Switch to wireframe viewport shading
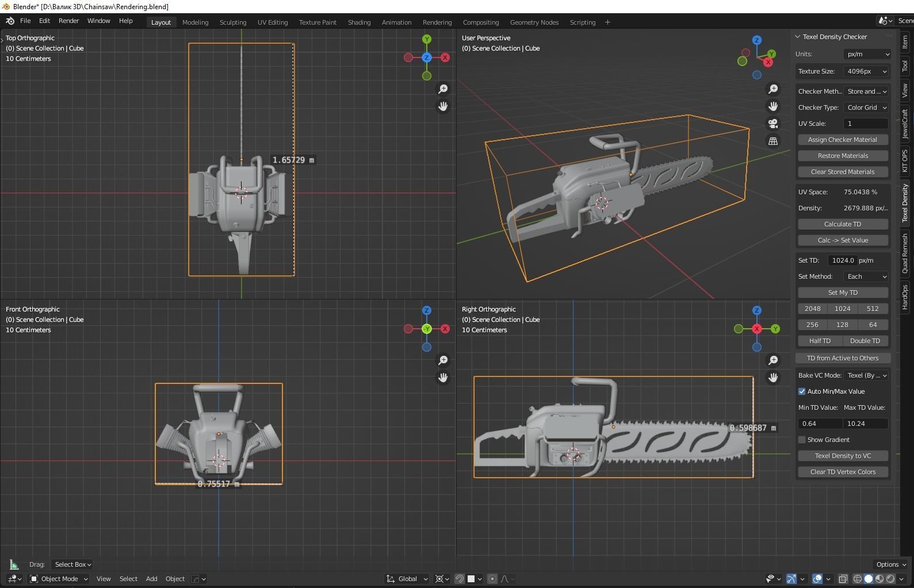Viewport: 914px width, 588px height. [x=858, y=579]
